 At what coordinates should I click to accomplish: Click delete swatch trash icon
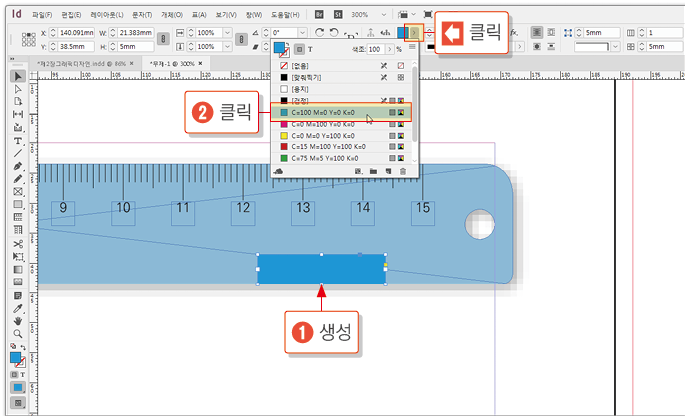[x=403, y=171]
